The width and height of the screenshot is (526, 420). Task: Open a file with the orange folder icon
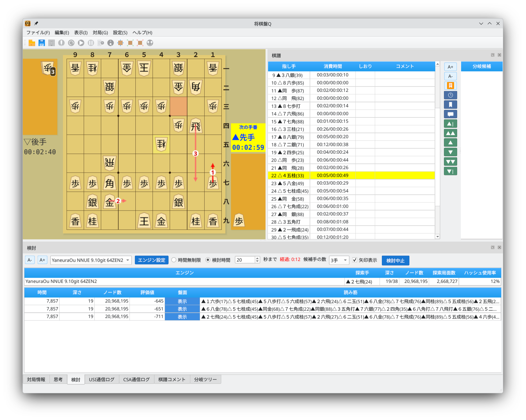(x=32, y=43)
